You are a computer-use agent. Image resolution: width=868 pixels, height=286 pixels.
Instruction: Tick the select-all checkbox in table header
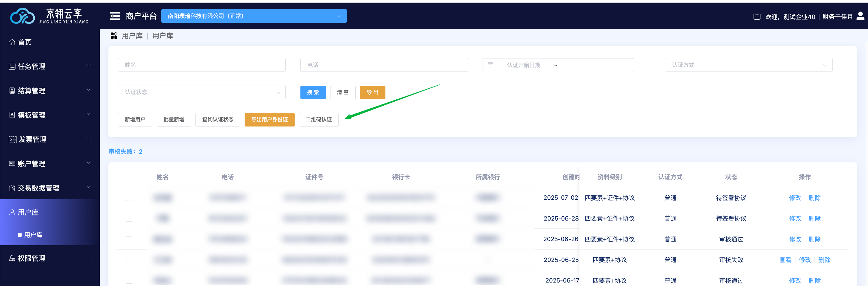point(129,177)
